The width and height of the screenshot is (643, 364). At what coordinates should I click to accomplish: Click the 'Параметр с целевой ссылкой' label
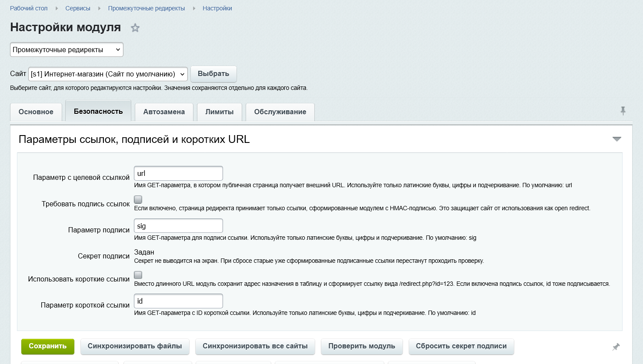(81, 177)
